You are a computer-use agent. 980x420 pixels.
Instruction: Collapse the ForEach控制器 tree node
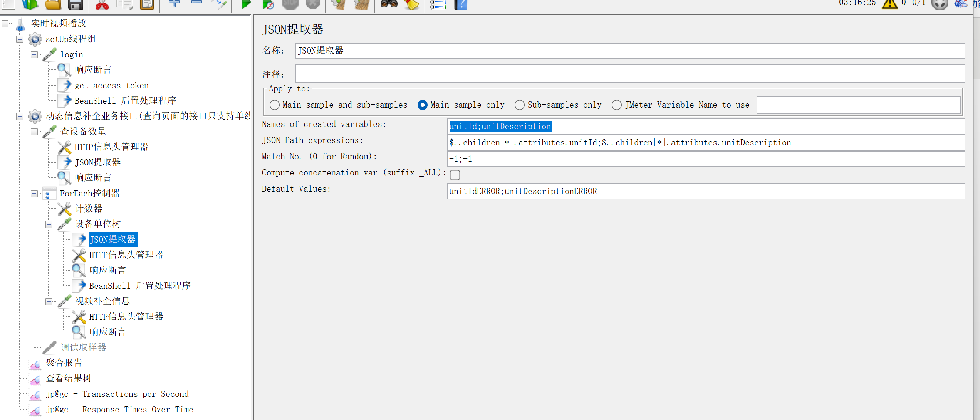[x=34, y=194]
